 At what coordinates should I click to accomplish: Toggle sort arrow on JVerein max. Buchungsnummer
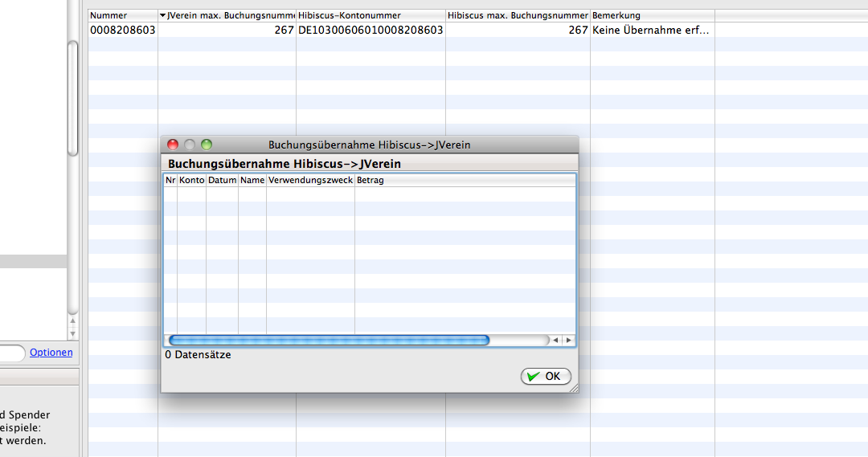(x=163, y=15)
